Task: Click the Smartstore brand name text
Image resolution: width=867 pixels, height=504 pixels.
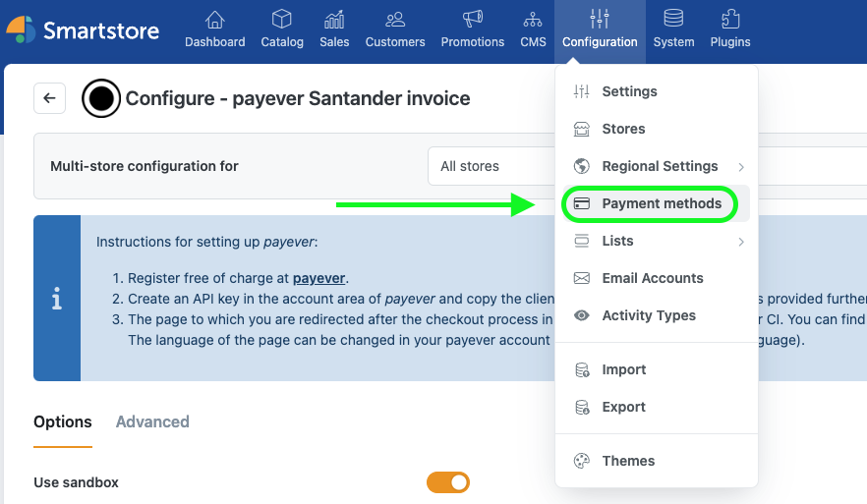Action: coord(101,31)
